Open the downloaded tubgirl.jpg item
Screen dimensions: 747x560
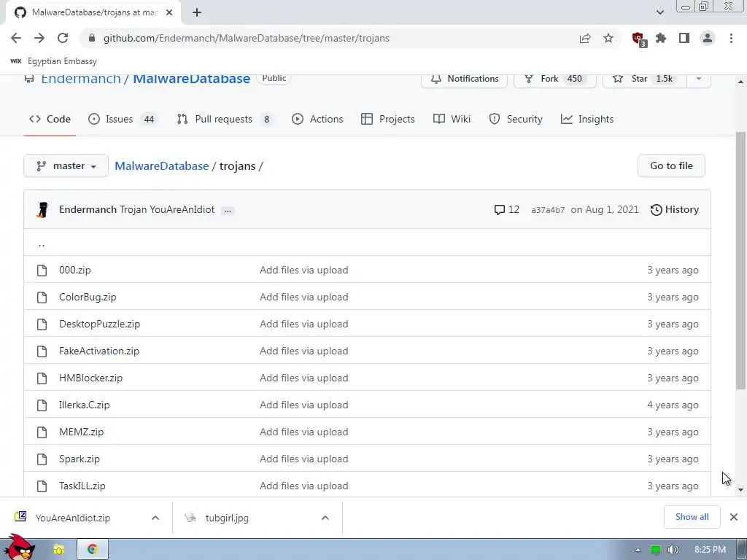coord(227,518)
